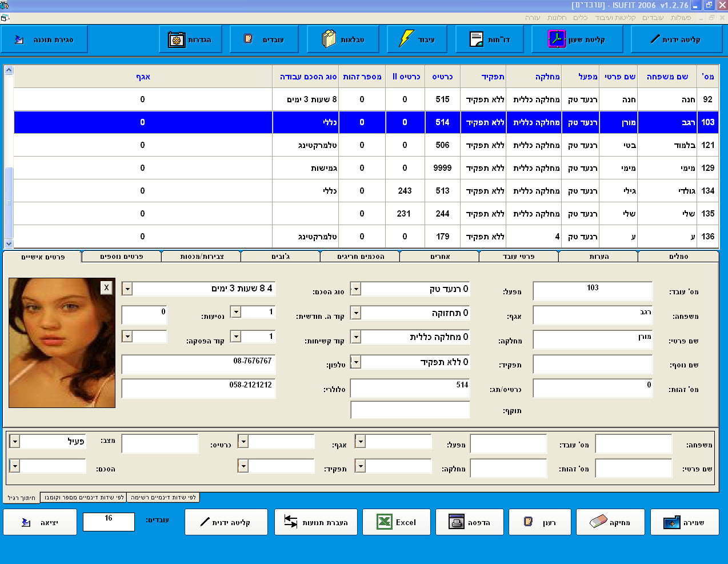Open tables with the טבלאות files icon
Viewport: 728px width, 564px height.
coord(329,39)
